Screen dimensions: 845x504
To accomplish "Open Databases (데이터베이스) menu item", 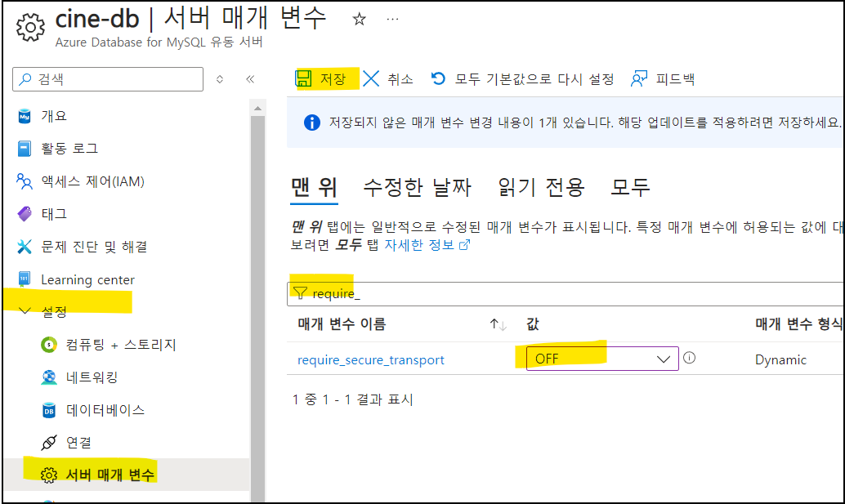I will coord(105,410).
